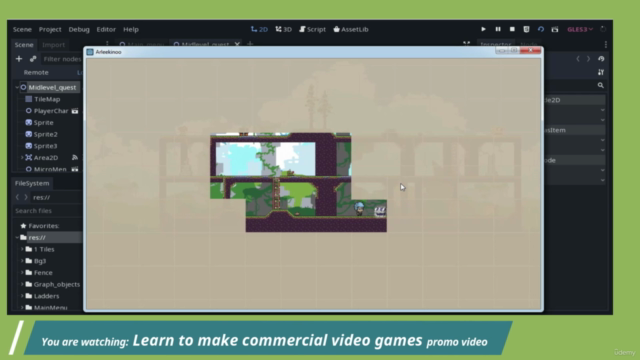Click the Inspector filter search icon
This screenshot has height=360, width=640.
pos(601,85)
